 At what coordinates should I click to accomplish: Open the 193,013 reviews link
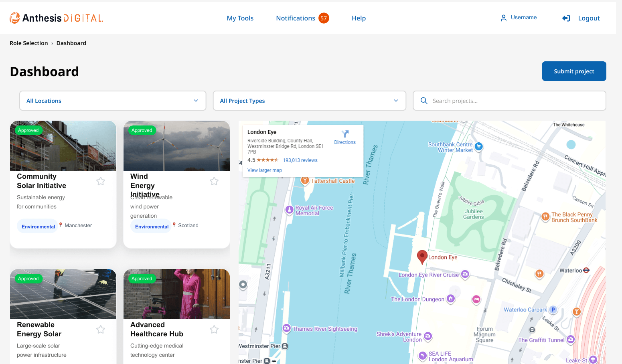tap(300, 160)
